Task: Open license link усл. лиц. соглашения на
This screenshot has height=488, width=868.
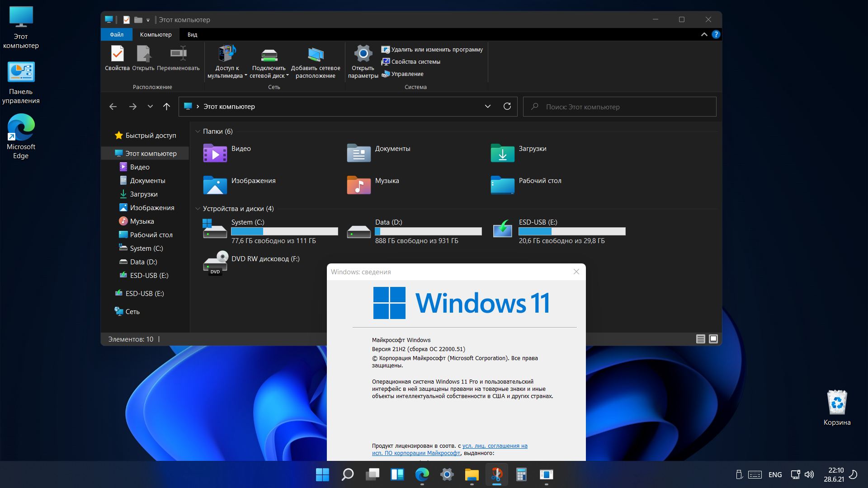Action: [495, 446]
